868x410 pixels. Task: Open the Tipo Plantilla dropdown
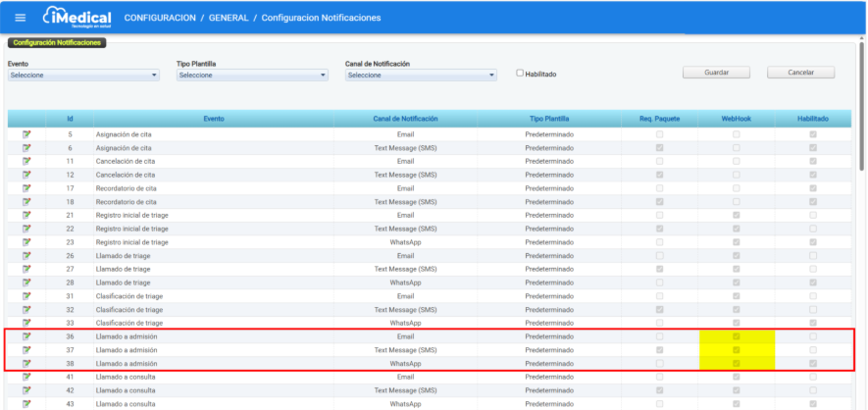(252, 75)
